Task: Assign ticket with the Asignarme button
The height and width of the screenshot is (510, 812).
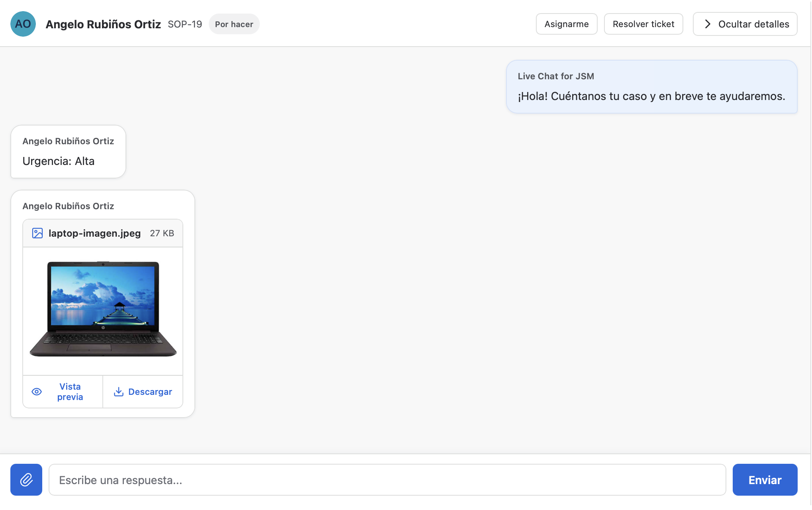Action: pos(567,24)
